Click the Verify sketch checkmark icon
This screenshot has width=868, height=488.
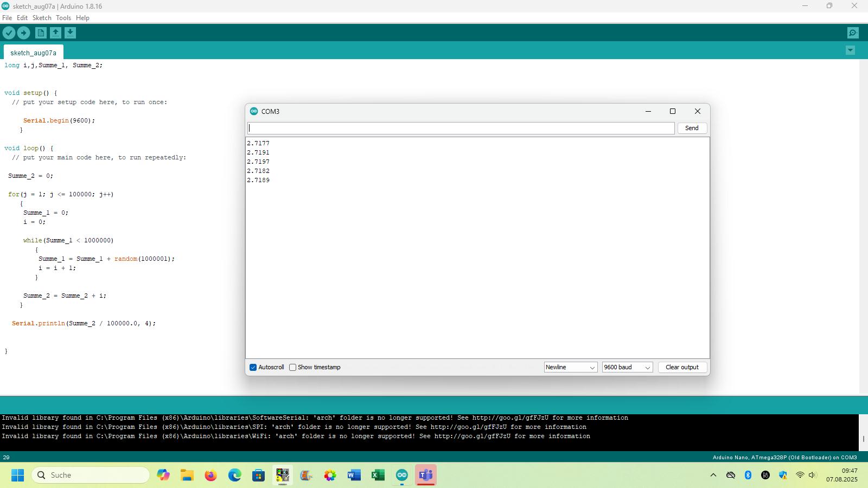click(x=9, y=33)
